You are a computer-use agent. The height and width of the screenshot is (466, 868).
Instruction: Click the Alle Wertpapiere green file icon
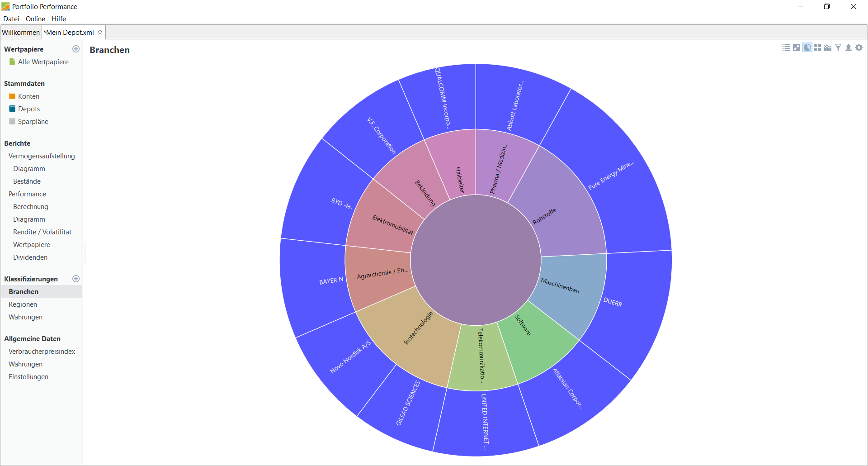12,62
